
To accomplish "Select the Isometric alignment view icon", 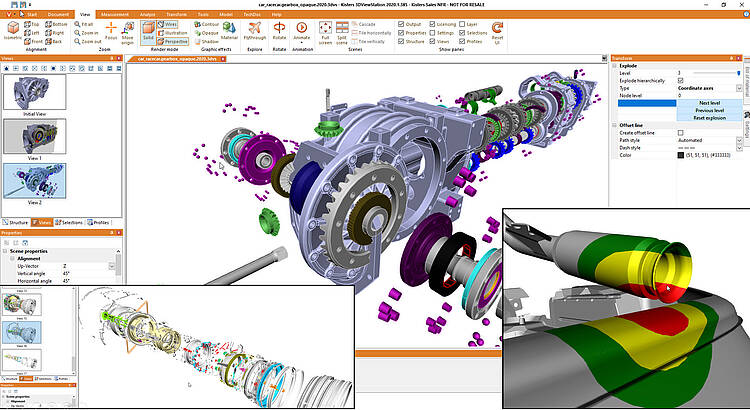I will pos(13,28).
